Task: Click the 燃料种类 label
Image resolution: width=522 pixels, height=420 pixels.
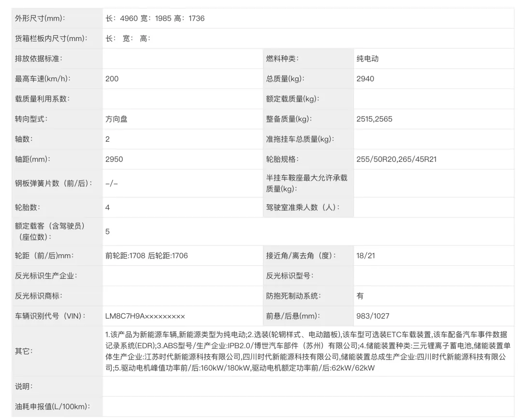Action: tap(282, 58)
